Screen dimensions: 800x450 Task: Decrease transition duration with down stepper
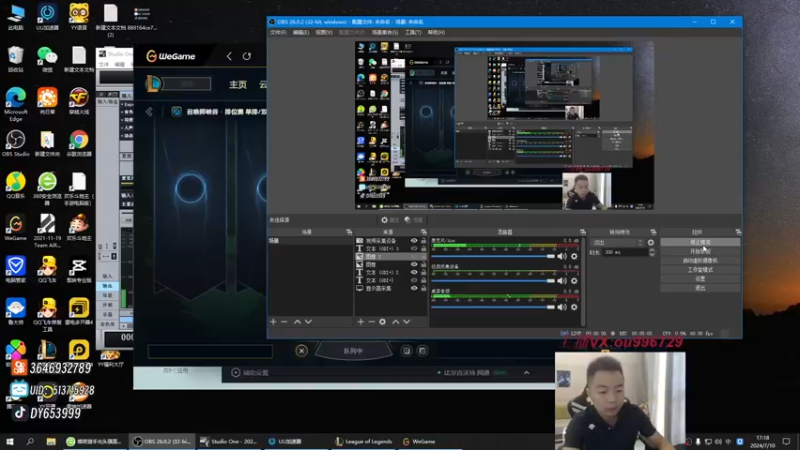click(x=652, y=254)
